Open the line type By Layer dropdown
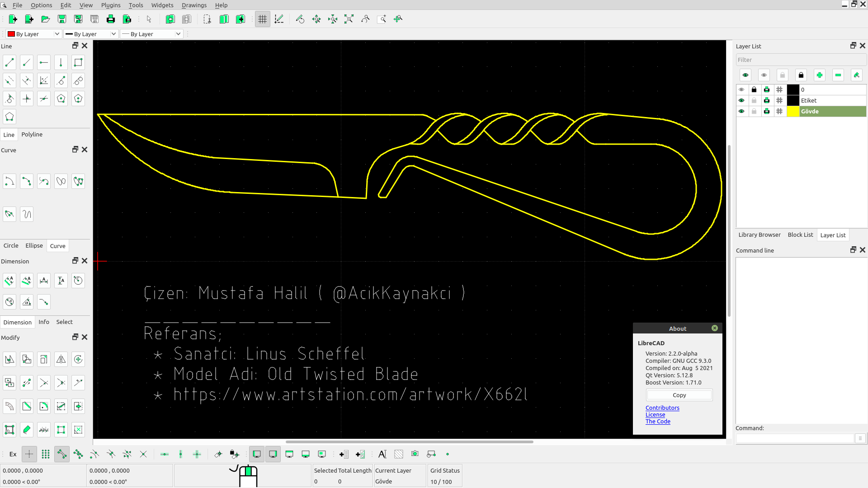868x488 pixels. (151, 34)
